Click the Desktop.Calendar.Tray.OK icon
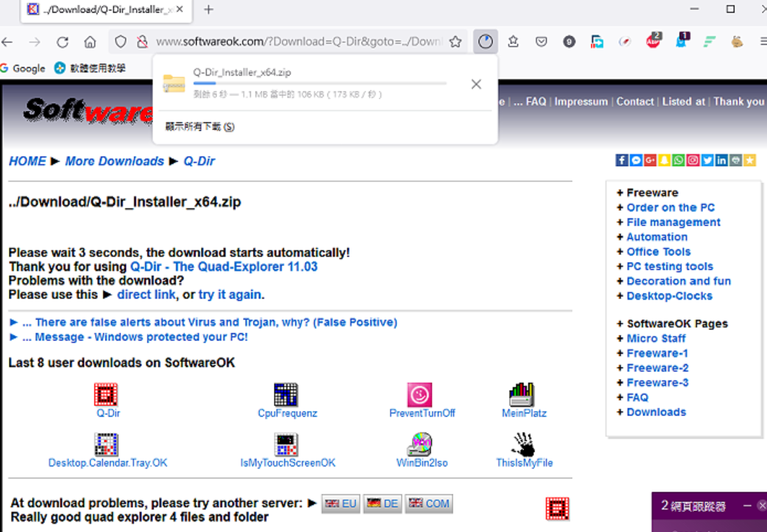 coord(106,444)
